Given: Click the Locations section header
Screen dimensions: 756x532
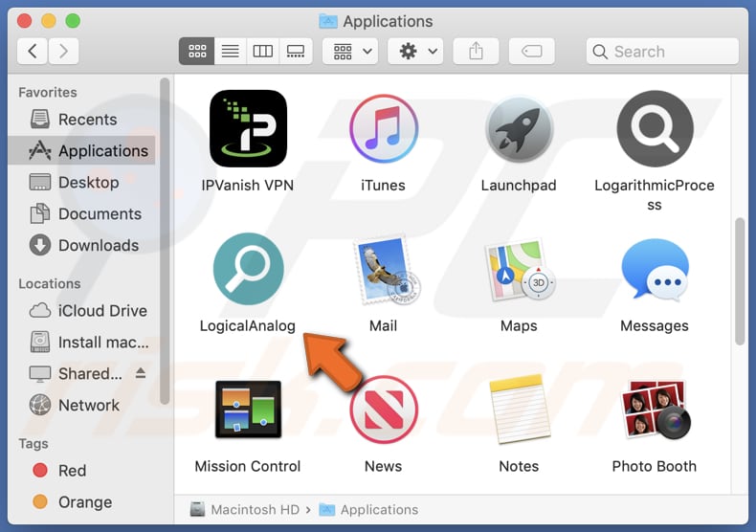Looking at the screenshot, I should (x=50, y=283).
